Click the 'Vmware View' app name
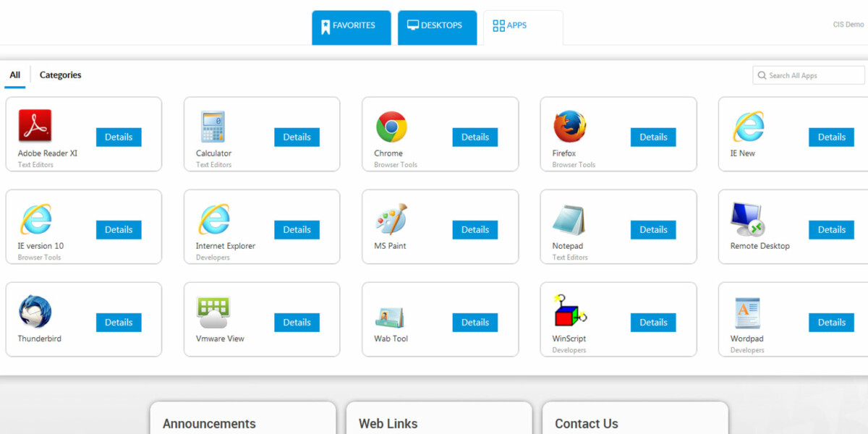 point(220,339)
